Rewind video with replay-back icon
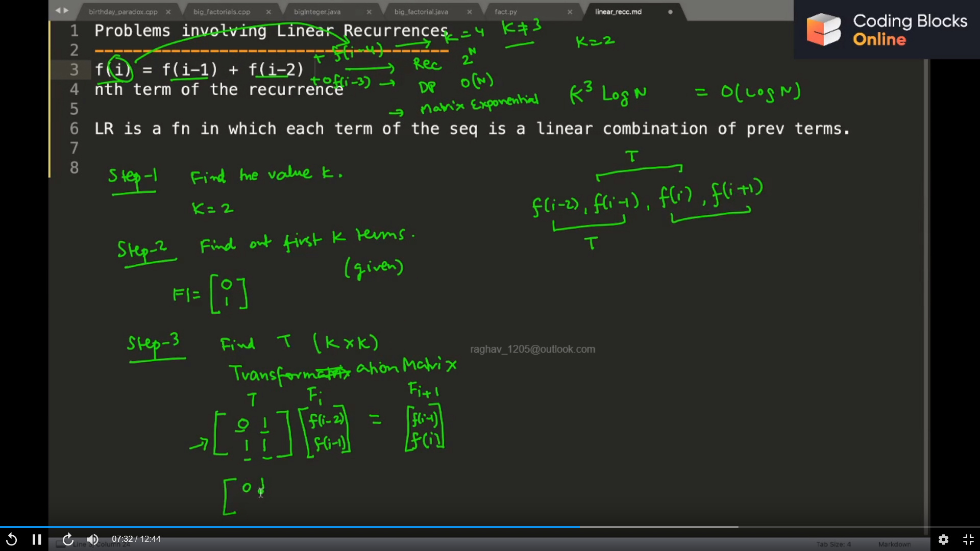The image size is (980, 551). 11,539
